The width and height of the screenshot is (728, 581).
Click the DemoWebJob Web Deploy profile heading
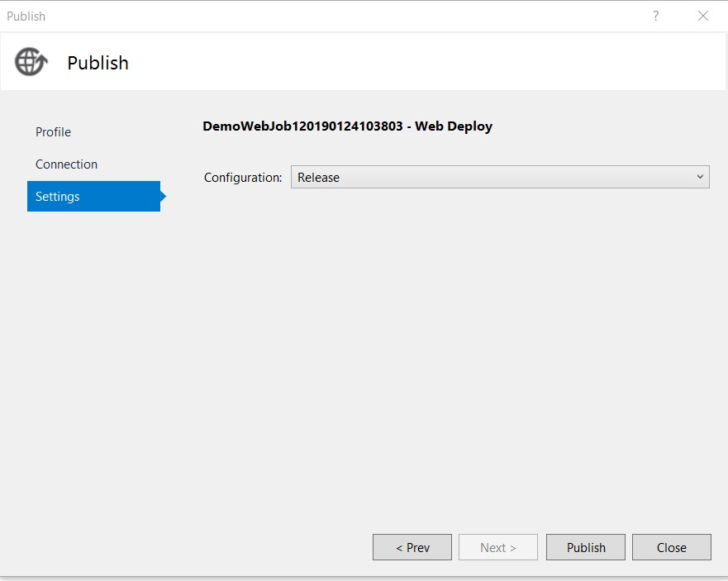[347, 126]
